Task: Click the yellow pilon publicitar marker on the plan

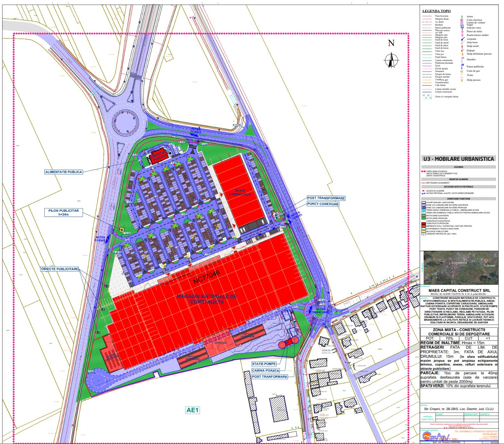Action: (x=122, y=229)
